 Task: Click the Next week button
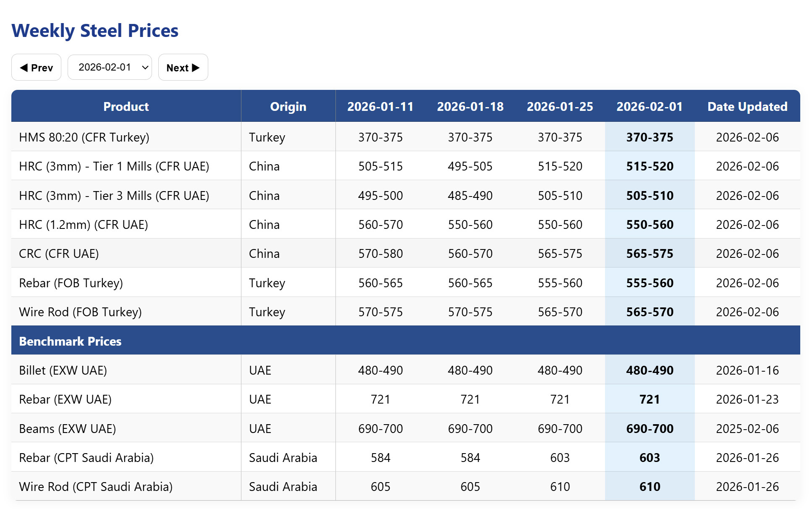(x=183, y=68)
